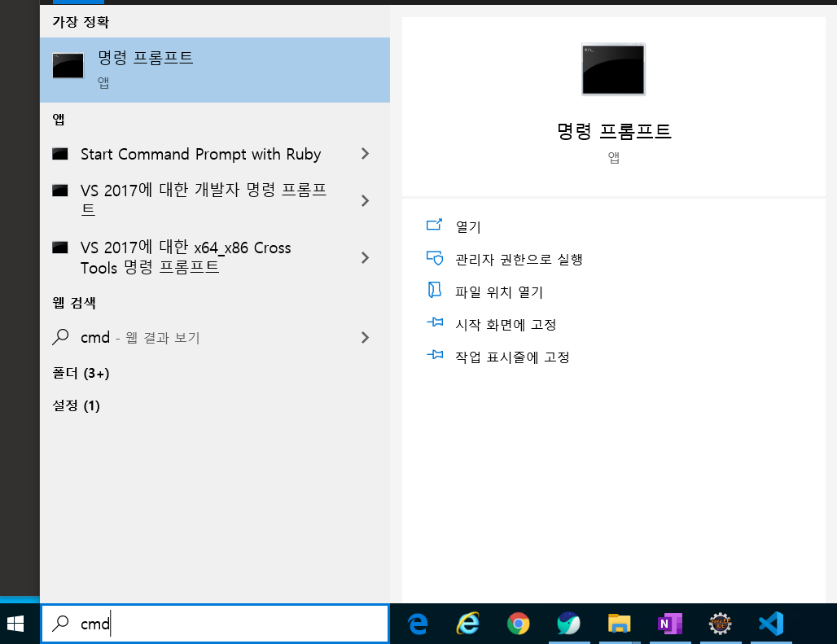Launch Internet Explorer from the taskbar
Screen dimensions: 837x644
click(x=468, y=623)
